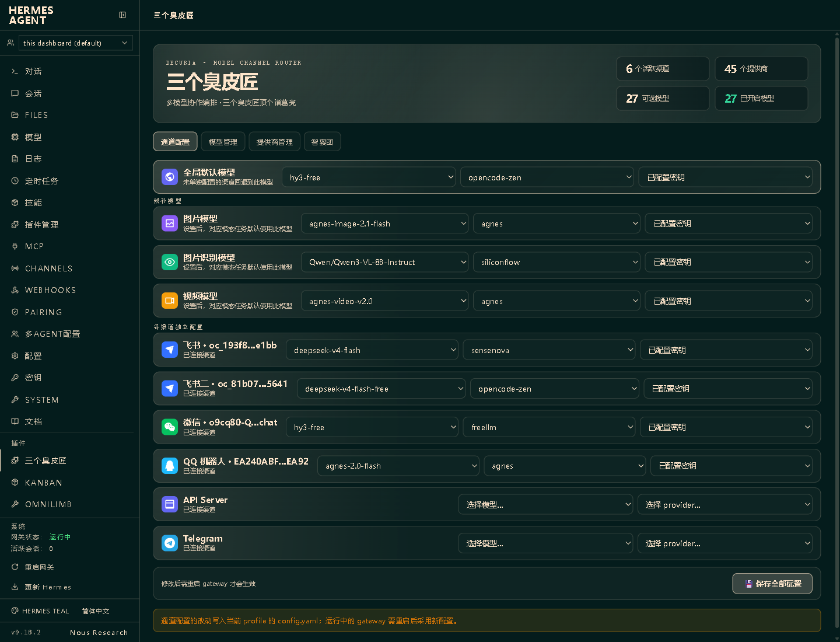Open the freellm provider dropdown
Viewport: 840px width, 642px height.
pos(549,427)
